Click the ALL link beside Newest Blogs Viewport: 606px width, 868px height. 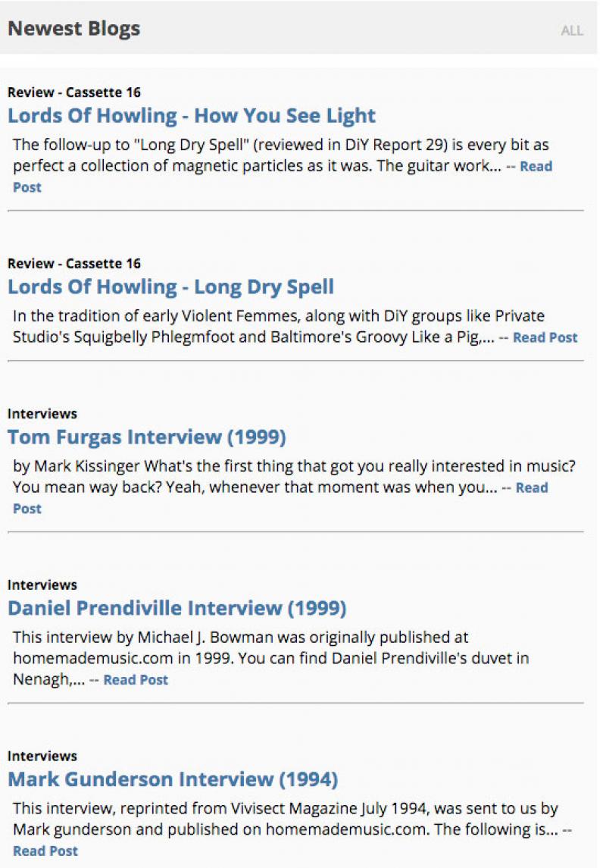(x=572, y=31)
